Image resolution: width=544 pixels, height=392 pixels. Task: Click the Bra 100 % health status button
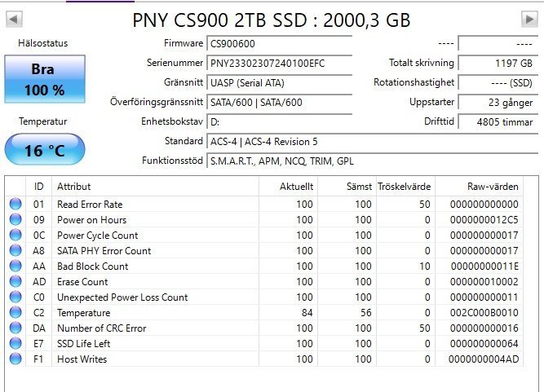[45, 79]
